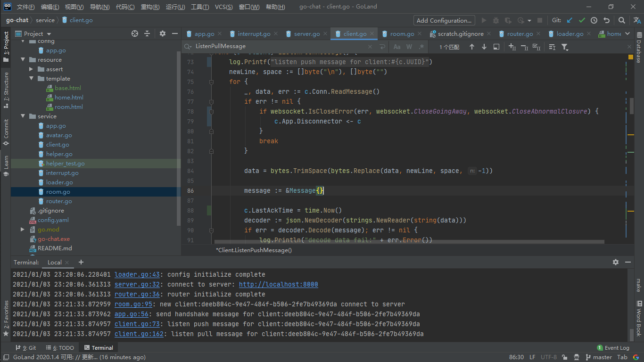
Task: Toggle whole words (W) search option
Action: point(409,47)
